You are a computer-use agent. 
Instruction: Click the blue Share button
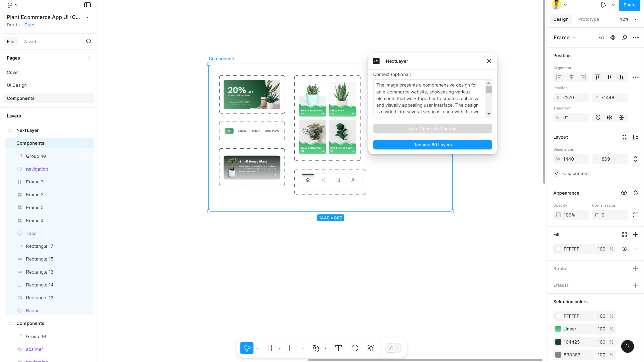(629, 5)
